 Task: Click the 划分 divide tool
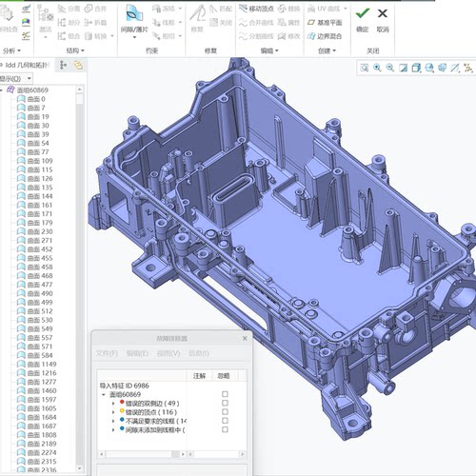[x=69, y=23]
